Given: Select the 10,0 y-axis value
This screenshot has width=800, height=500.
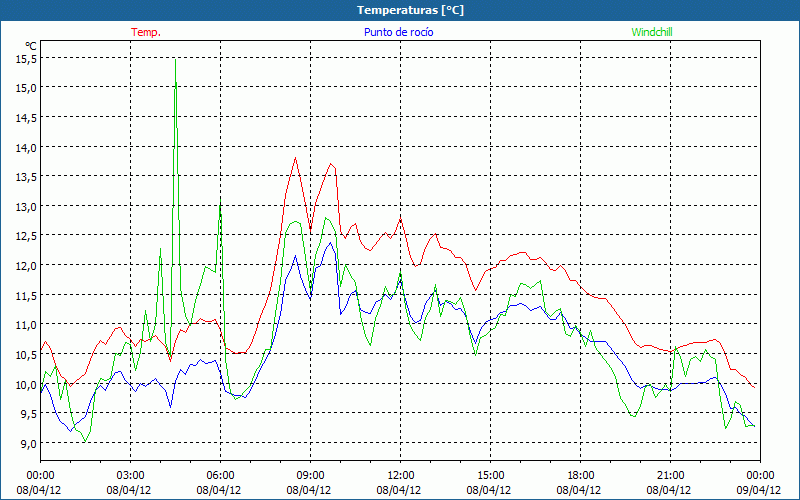Looking at the screenshot, I should pyautogui.click(x=27, y=385).
